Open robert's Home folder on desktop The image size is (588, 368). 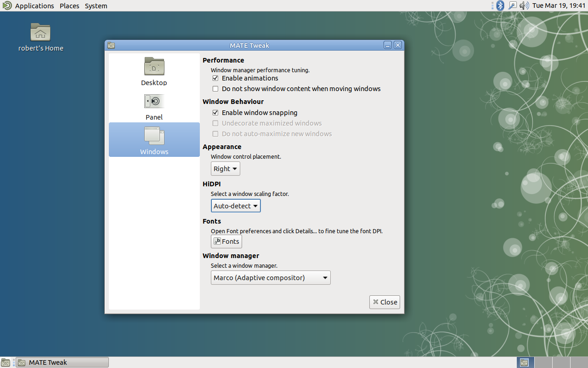point(40,37)
